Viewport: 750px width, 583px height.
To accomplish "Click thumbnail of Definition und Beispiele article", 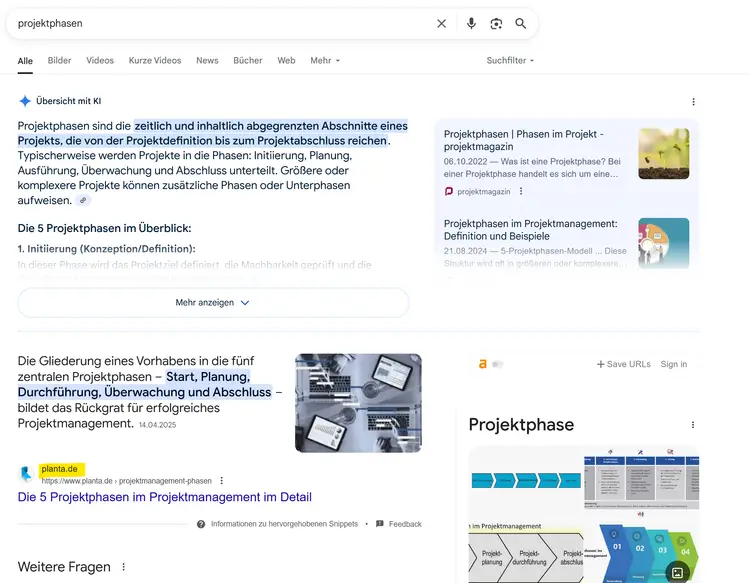I will tap(663, 243).
